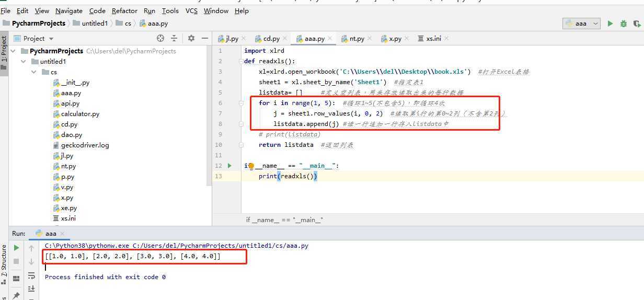This screenshot has width=644, height=300.
Task: Click the locate/scroll-from-source target icon
Action: tap(160, 38)
